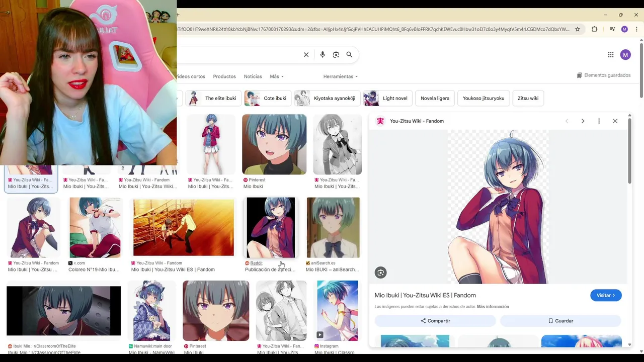Select The elite ibuki filter chip
The image size is (644, 362).
click(213, 98)
